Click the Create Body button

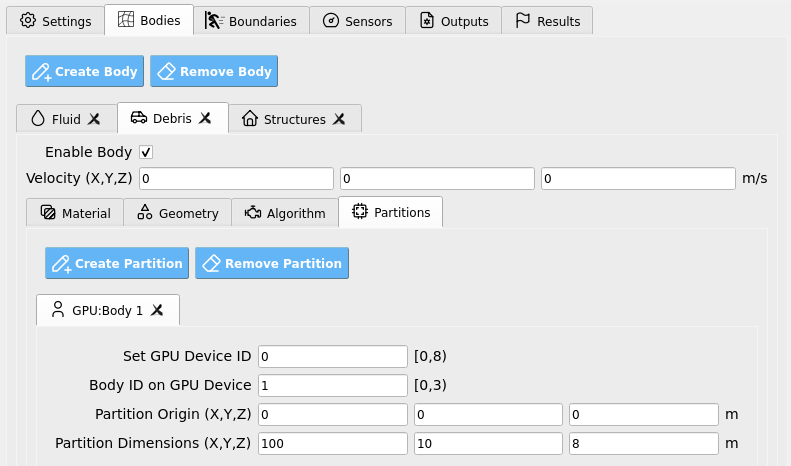(x=85, y=71)
